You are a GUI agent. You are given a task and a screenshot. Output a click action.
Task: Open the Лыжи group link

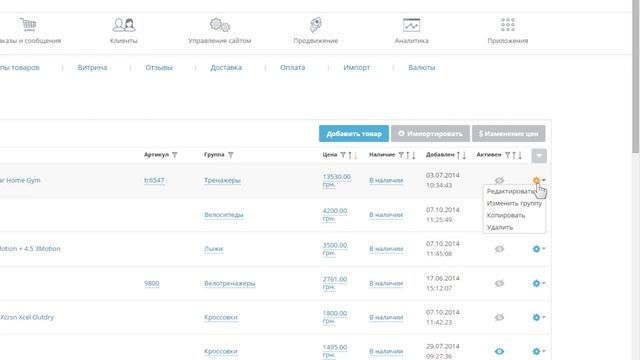[x=213, y=249]
